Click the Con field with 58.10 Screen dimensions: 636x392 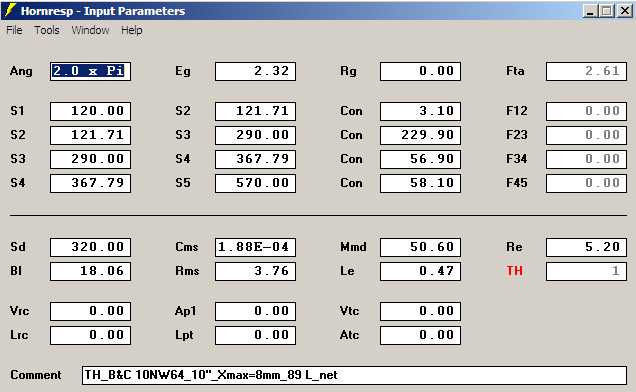pos(420,183)
